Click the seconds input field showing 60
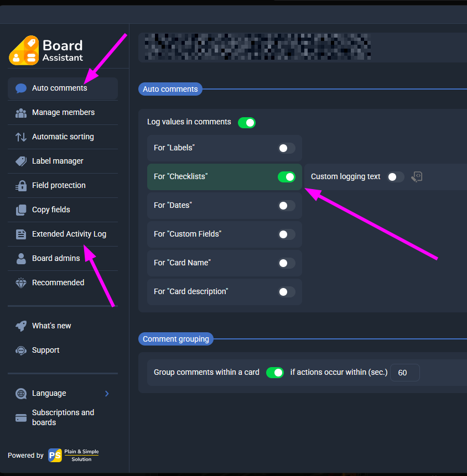 [405, 373]
